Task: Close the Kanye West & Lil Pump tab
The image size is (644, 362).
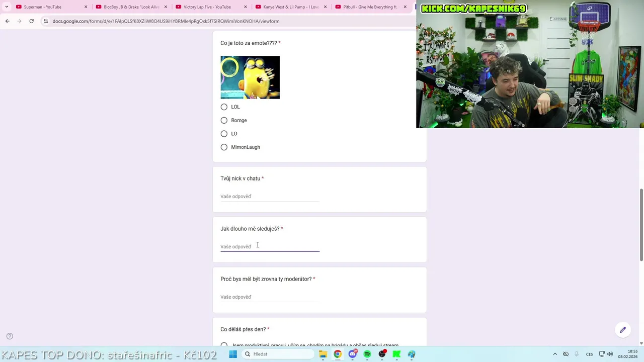Action: 326,7
